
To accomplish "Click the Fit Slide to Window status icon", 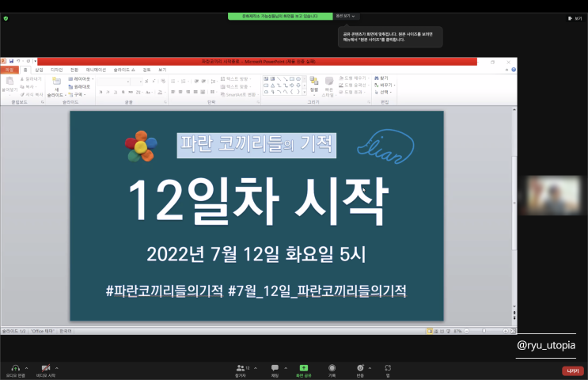I will [513, 331].
